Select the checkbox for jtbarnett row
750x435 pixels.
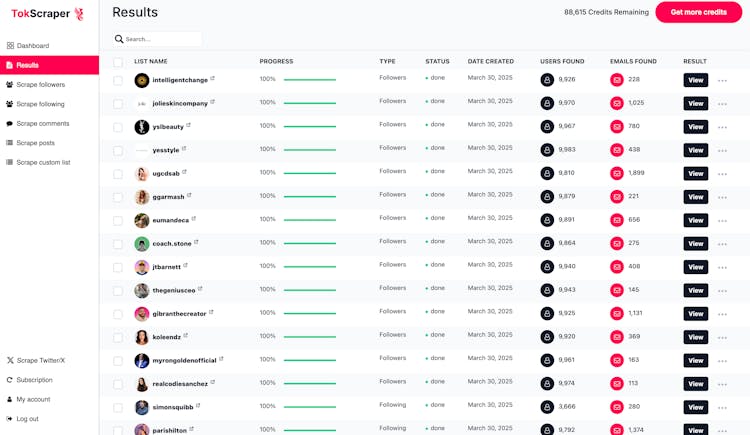(118, 267)
